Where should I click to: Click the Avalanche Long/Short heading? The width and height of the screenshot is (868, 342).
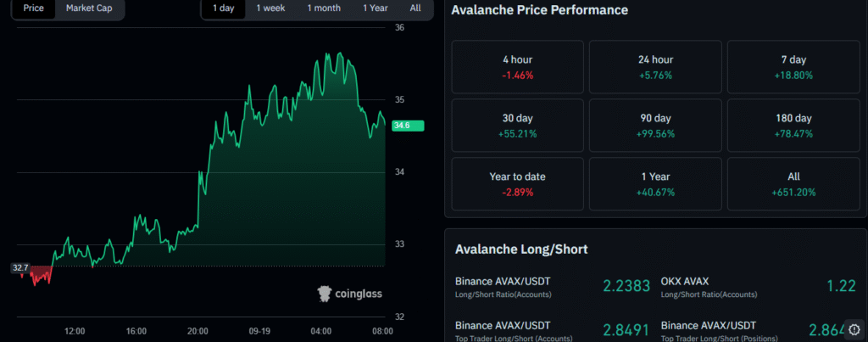point(521,249)
